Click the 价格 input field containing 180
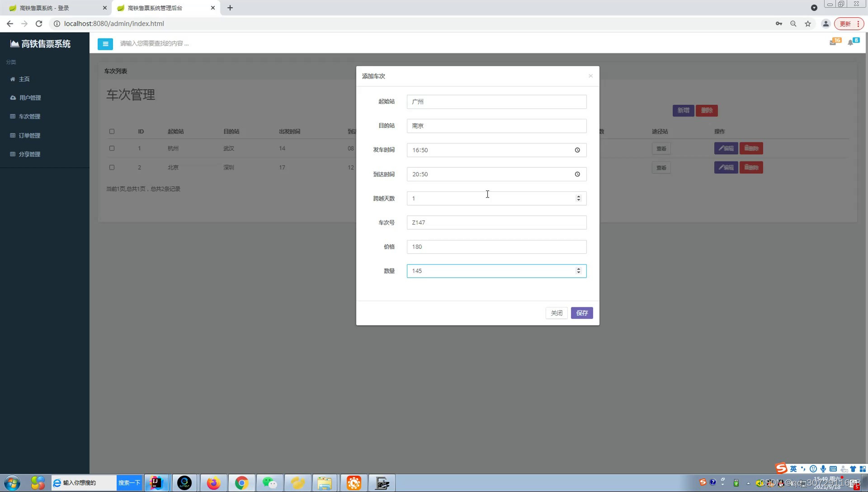This screenshot has height=492, width=868. click(x=496, y=246)
